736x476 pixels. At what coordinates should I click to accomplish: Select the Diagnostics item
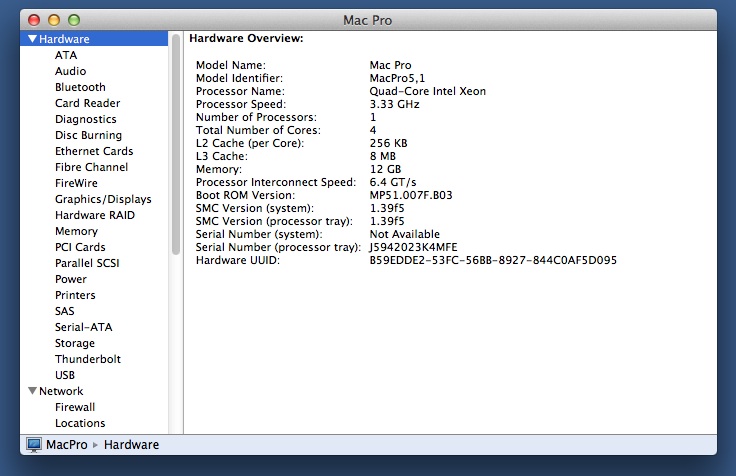[x=85, y=119]
